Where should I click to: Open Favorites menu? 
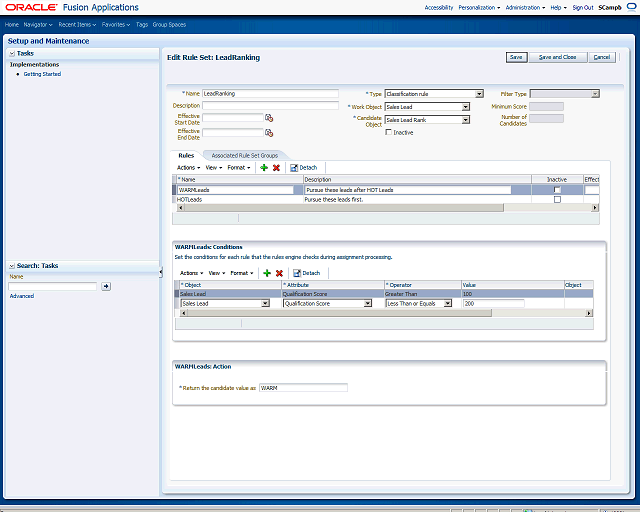click(x=116, y=25)
